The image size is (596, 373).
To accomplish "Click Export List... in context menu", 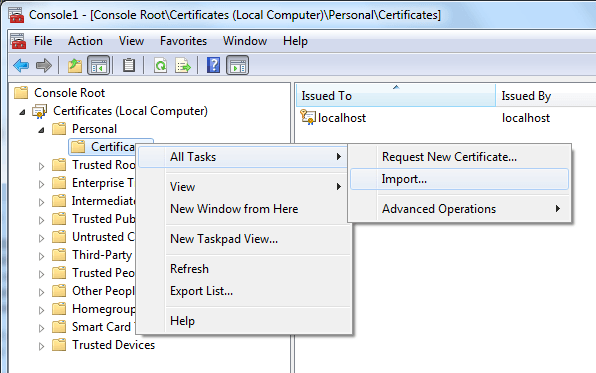I will tap(243, 291).
